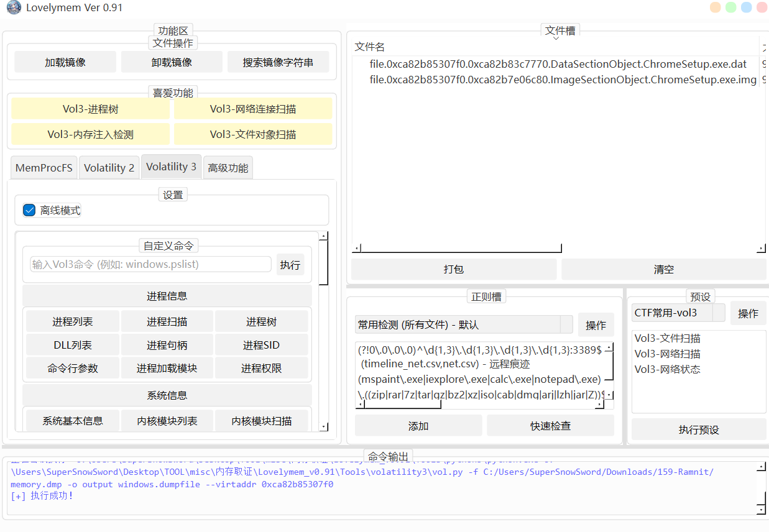
Task: Click the regex box horizontal scrollbar
Action: click(x=402, y=405)
